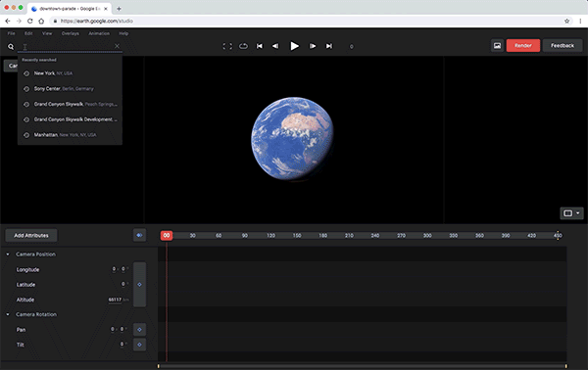
Task: Jump to first frame
Action: [x=260, y=46]
